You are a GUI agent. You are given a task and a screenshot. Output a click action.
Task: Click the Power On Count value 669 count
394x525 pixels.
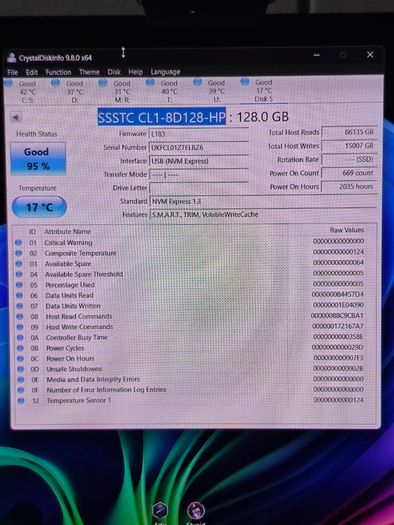pos(349,173)
